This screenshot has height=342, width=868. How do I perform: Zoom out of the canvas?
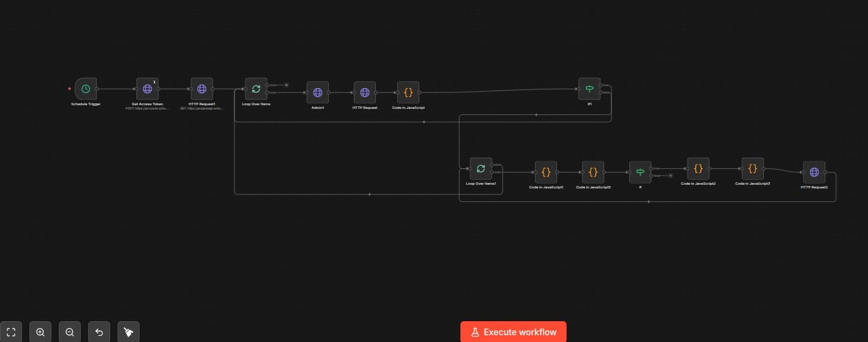click(x=70, y=332)
